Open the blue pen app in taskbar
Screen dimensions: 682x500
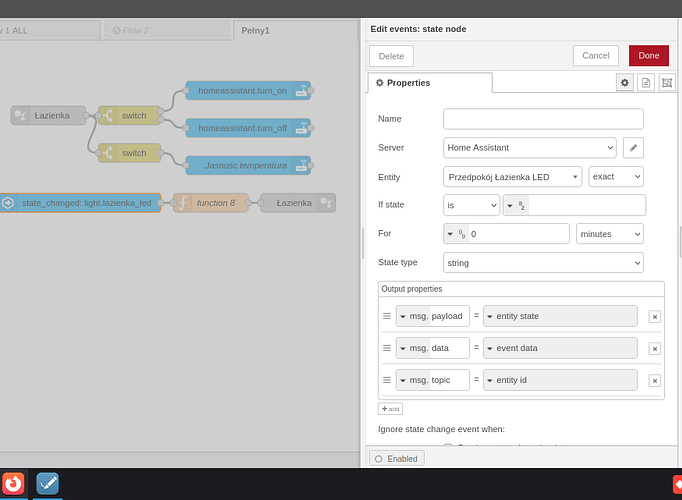click(x=47, y=483)
